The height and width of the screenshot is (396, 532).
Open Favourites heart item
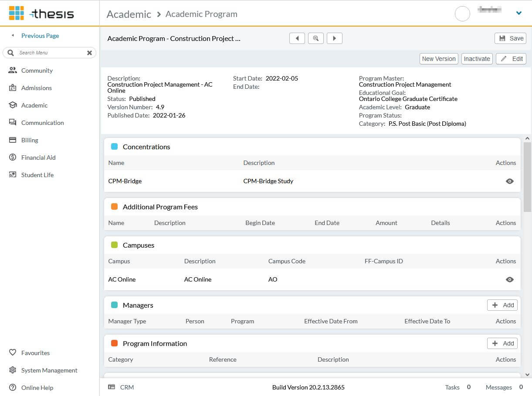(35, 353)
